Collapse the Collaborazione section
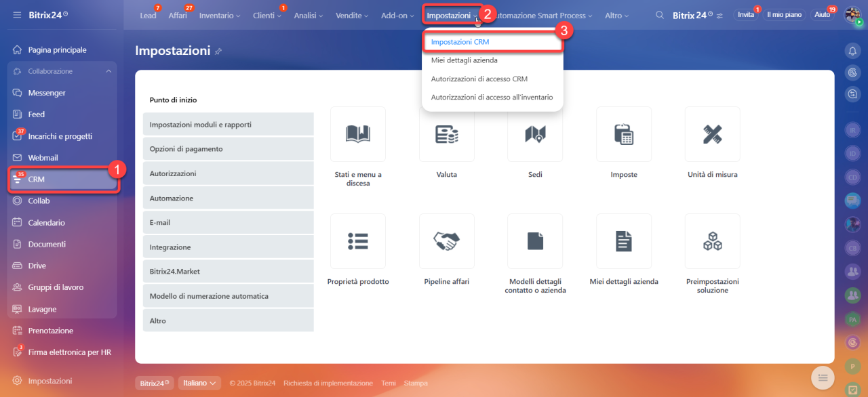 click(x=108, y=71)
